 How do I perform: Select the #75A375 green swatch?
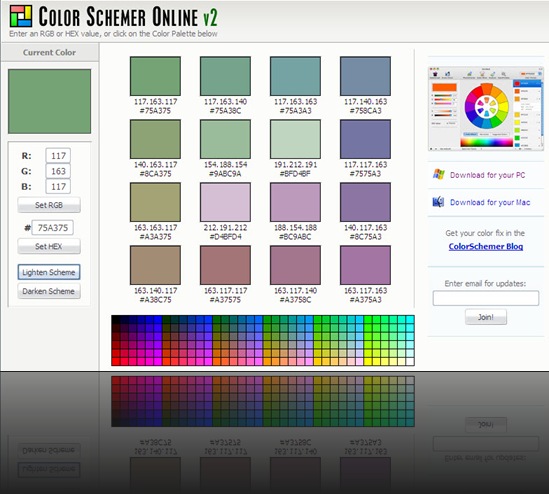point(155,76)
